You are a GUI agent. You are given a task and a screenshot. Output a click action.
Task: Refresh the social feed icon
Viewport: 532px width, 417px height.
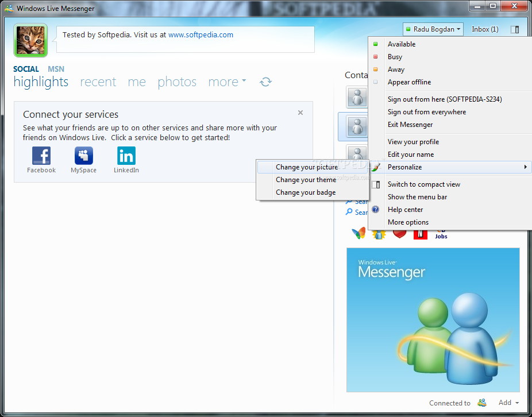(265, 82)
